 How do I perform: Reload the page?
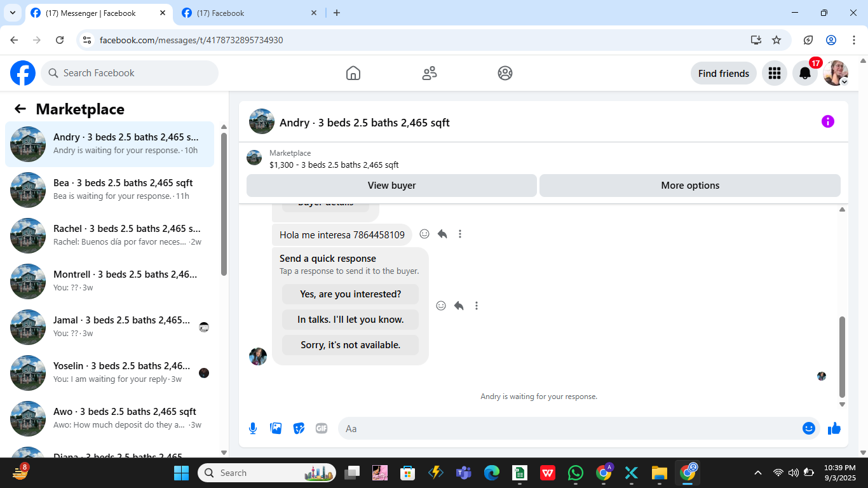tap(60, 40)
